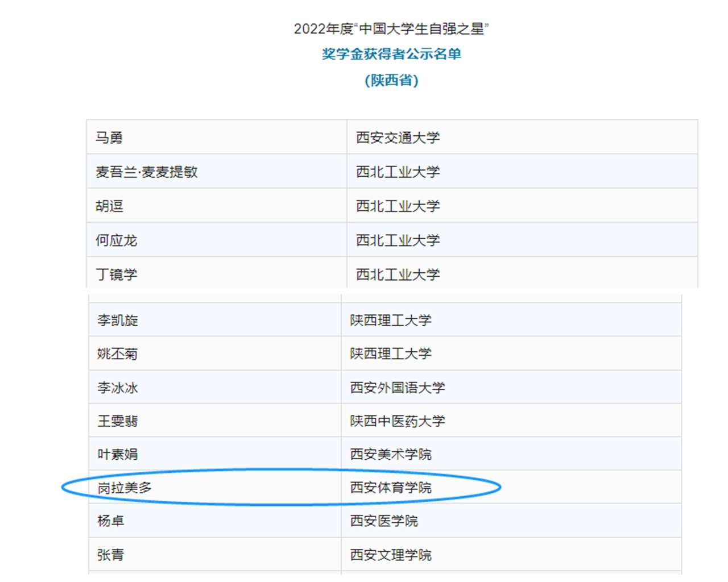Image resolution: width=728 pixels, height=582 pixels.
Task: Click the 西安交通大学 cell
Action: (398, 138)
